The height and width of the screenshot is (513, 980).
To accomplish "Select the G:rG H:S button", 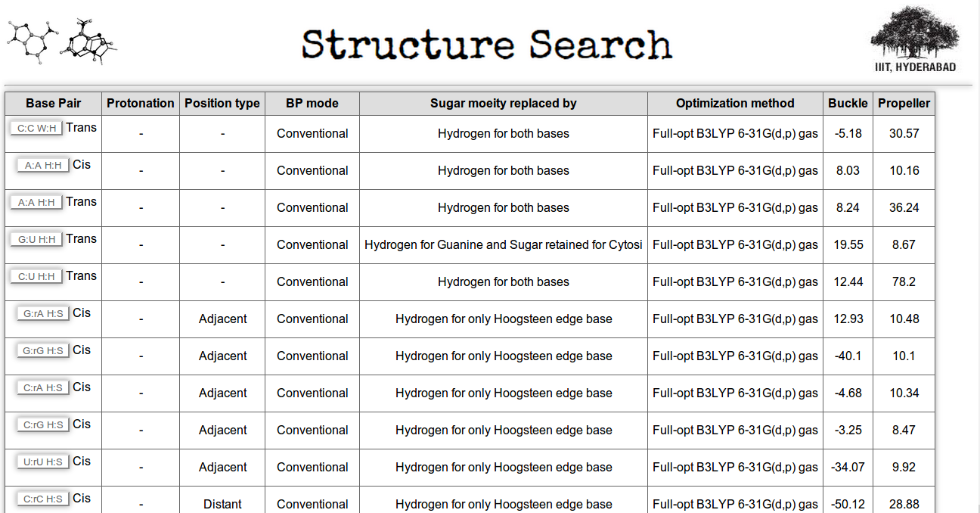I will 43,350.
